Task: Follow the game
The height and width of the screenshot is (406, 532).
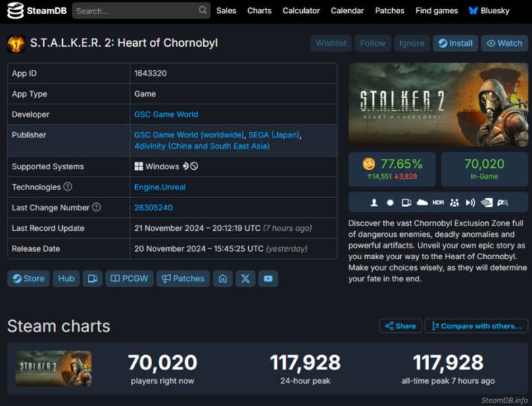Action: [372, 43]
